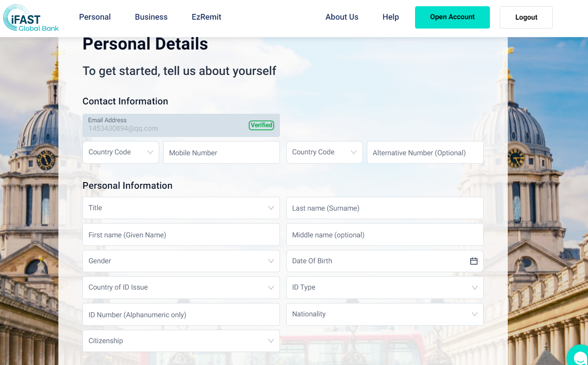This screenshot has width=588, height=365.
Task: Click into the Last name (Surname) field
Action: (384, 208)
